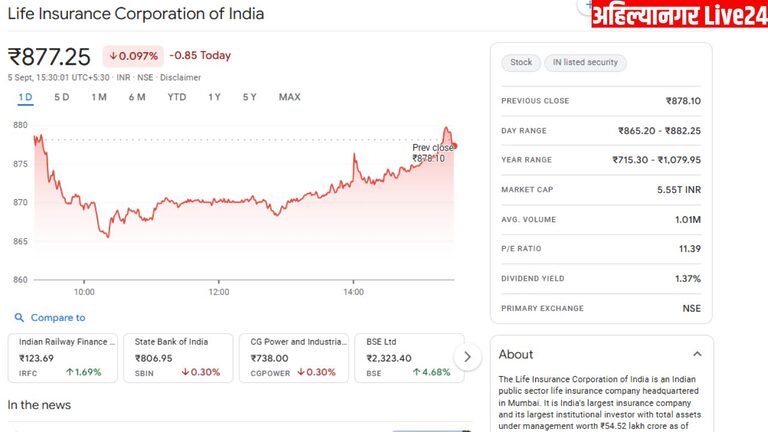Click the Stock category chip
768x432 pixels.
[x=521, y=62]
